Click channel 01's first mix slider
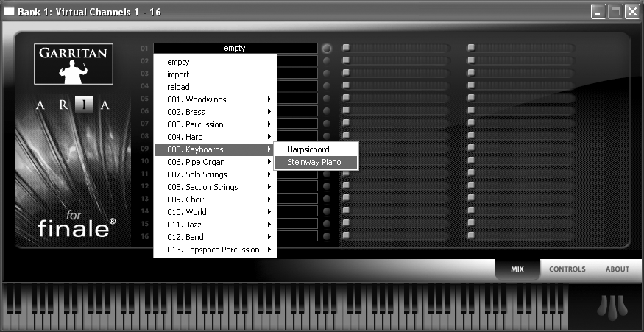Screen dimensions: 644x332 tap(396, 48)
